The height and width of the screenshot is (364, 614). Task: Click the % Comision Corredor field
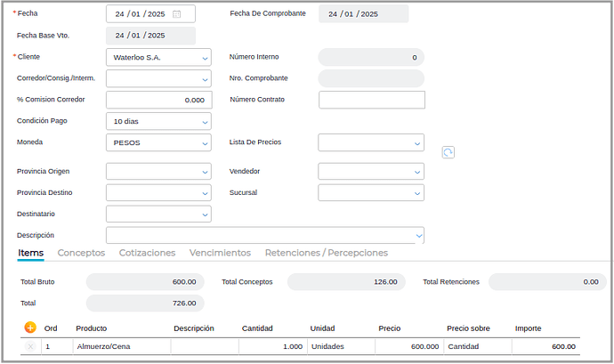click(158, 100)
